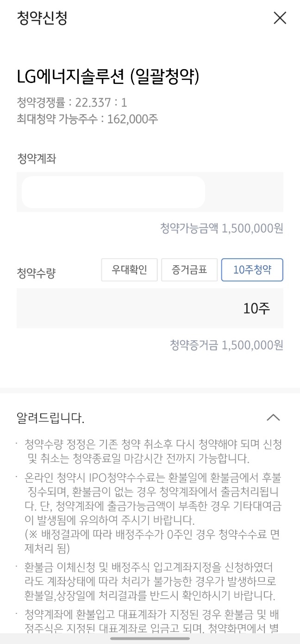Tap the 우대확인 button

click(x=130, y=270)
